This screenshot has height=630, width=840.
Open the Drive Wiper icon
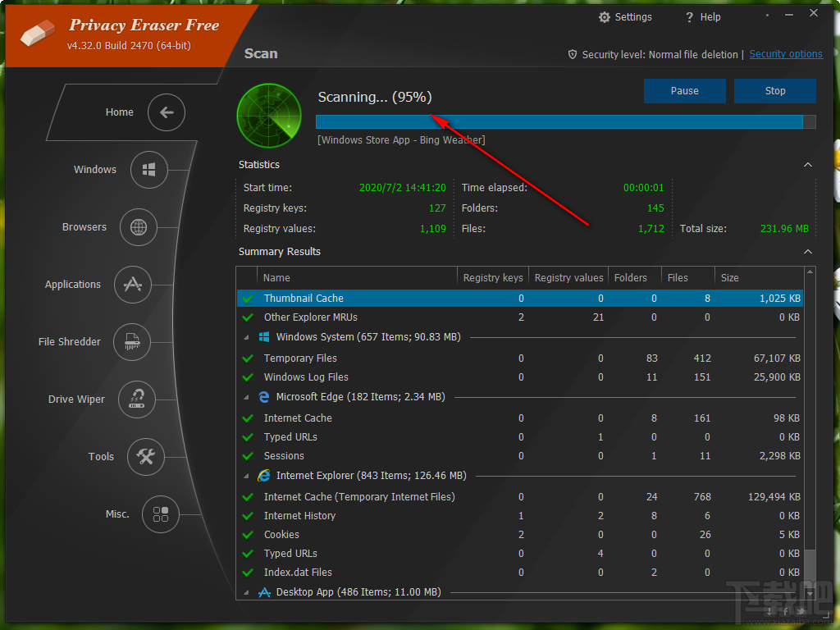(137, 399)
